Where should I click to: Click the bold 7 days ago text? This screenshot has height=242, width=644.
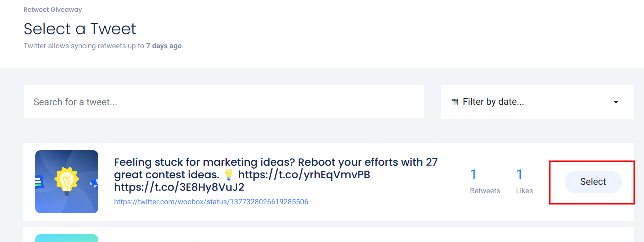(x=164, y=46)
